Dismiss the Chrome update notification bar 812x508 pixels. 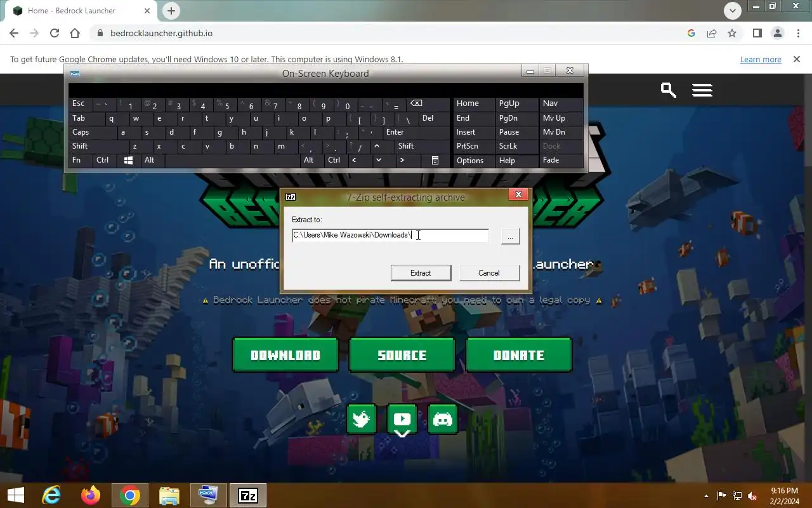pyautogui.click(x=796, y=59)
